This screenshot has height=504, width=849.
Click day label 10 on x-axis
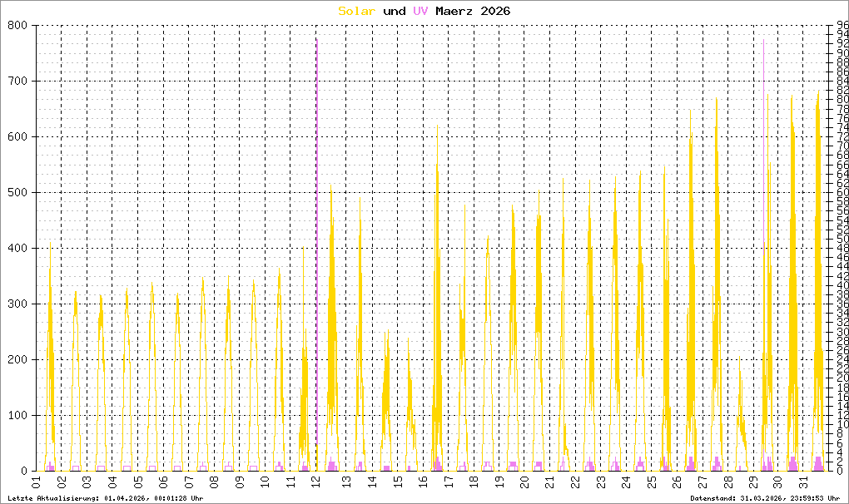click(x=265, y=482)
